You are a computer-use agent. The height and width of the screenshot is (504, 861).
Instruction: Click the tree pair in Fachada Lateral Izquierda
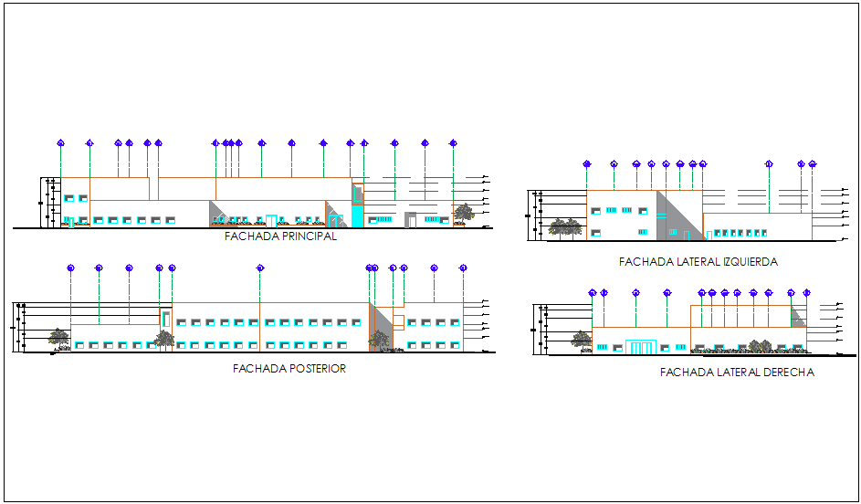pyautogui.click(x=565, y=226)
